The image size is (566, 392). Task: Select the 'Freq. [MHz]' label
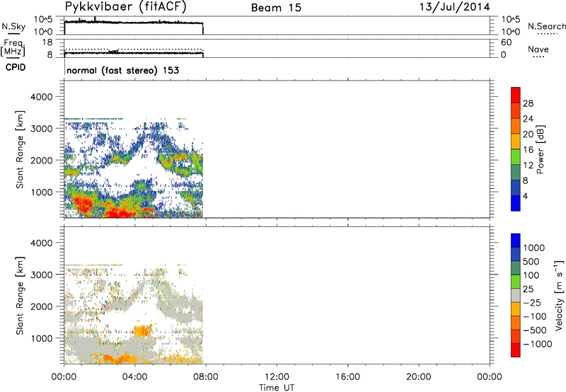[13, 47]
